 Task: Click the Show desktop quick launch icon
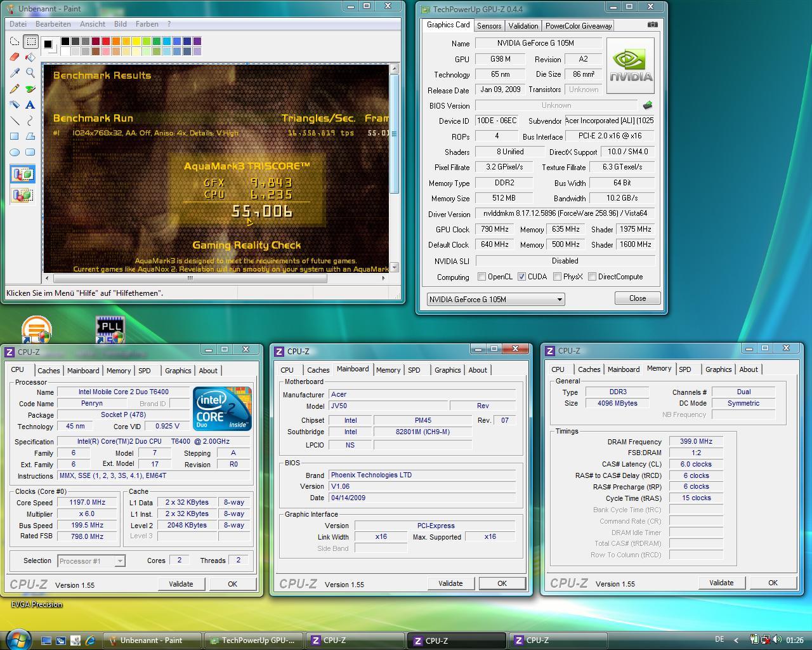point(46,640)
